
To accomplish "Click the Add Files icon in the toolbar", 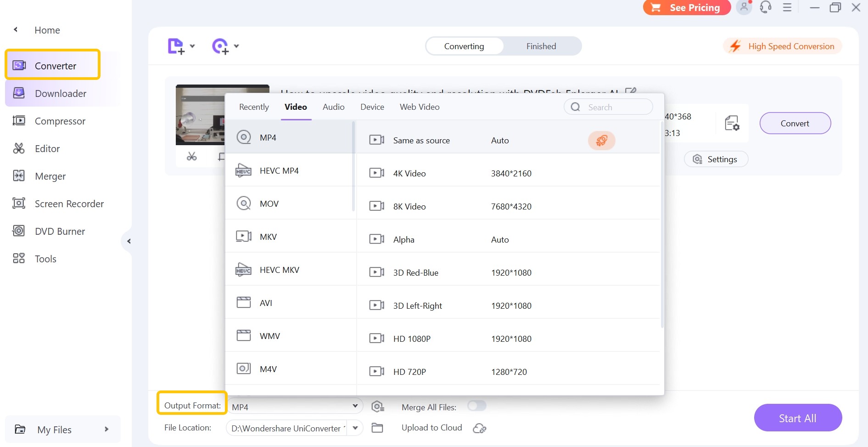I will pyautogui.click(x=176, y=46).
